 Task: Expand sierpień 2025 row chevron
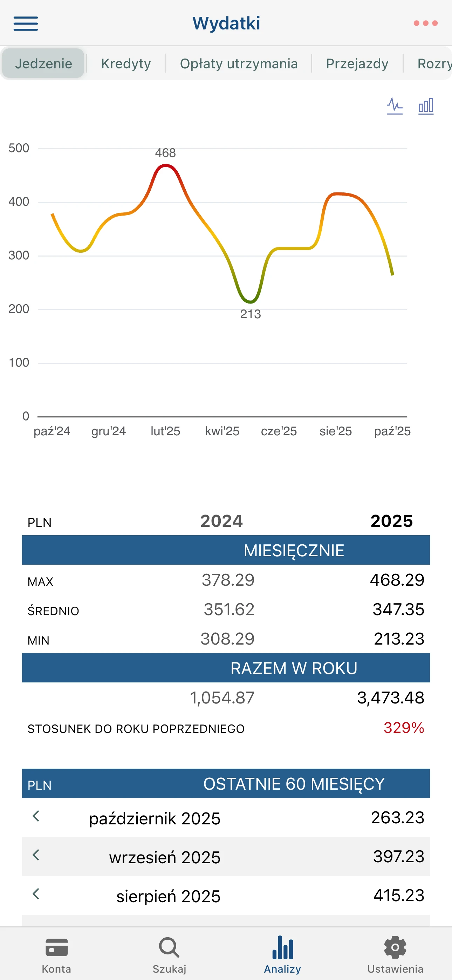pyautogui.click(x=36, y=894)
